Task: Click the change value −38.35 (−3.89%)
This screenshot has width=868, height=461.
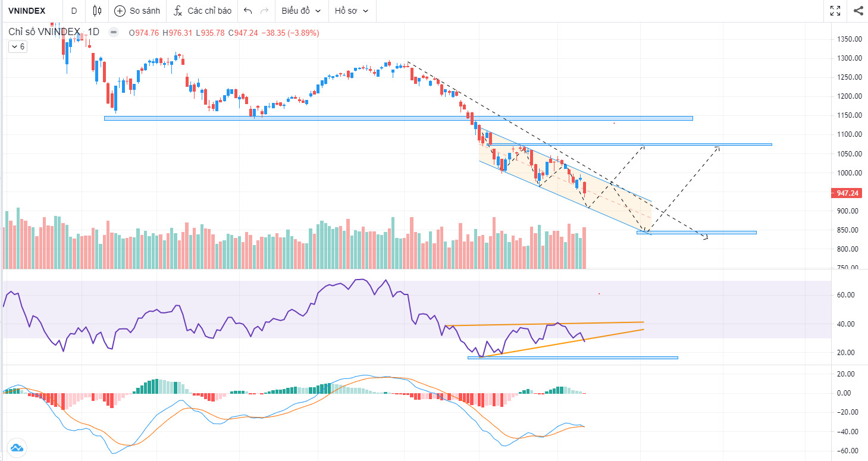Action: (290, 33)
